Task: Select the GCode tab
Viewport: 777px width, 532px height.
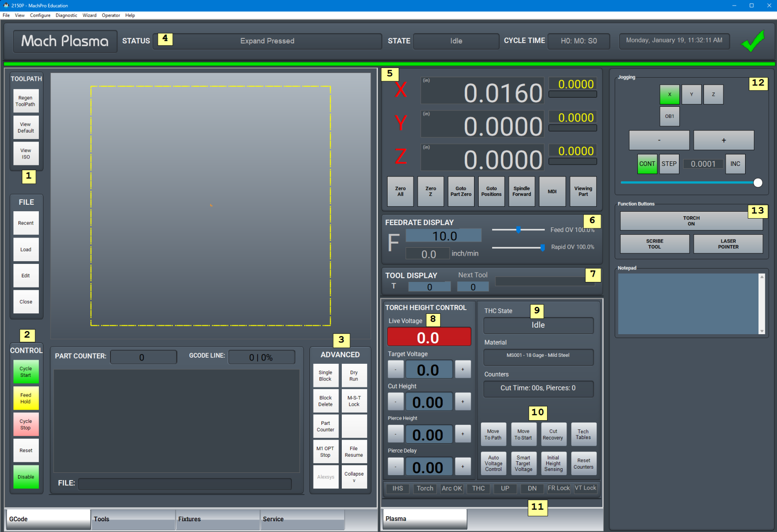Action: 48,520
